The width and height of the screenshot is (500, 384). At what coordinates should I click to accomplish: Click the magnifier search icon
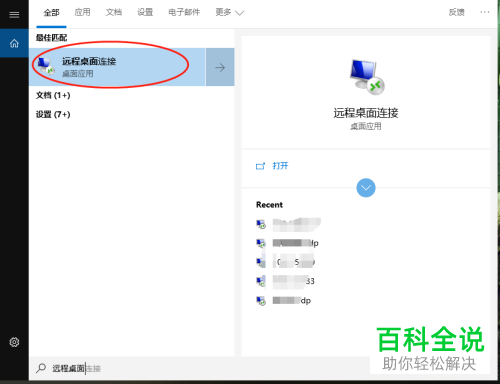pos(41,368)
